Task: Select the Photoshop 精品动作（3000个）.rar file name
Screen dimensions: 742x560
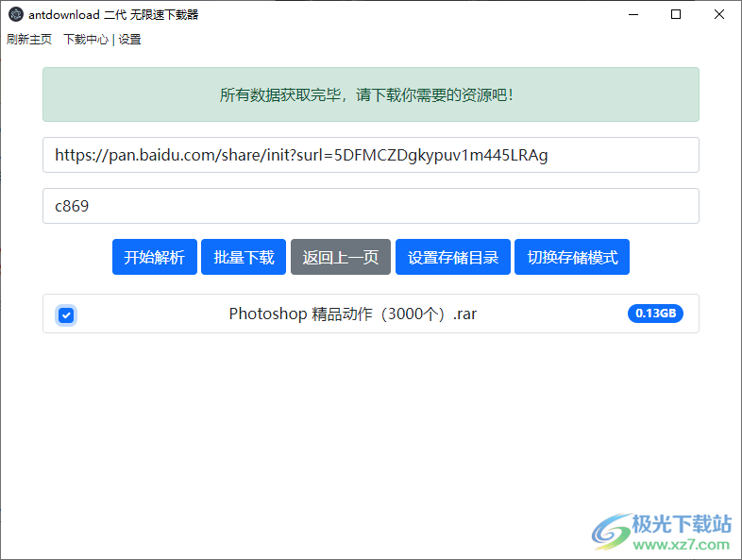Action: (x=352, y=314)
